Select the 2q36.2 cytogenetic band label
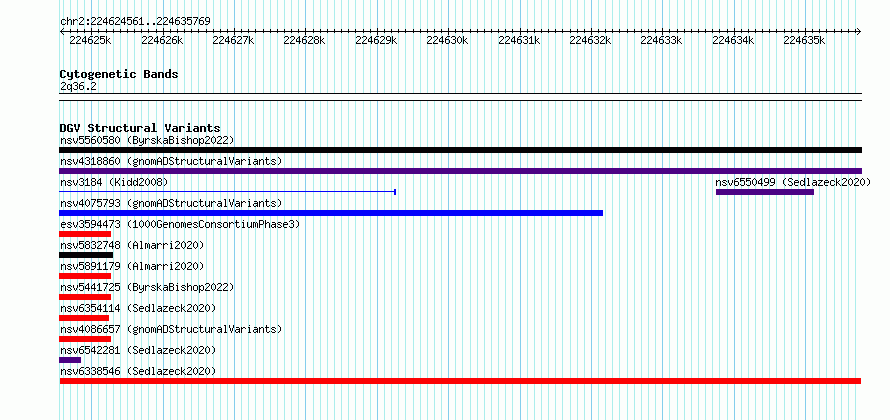The height and width of the screenshot is (420, 890). [x=78, y=86]
